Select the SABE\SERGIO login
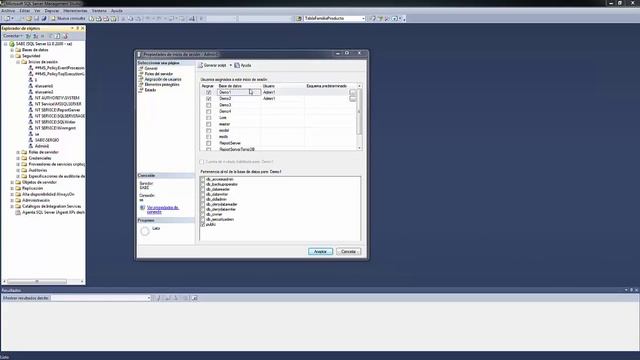 point(47,140)
